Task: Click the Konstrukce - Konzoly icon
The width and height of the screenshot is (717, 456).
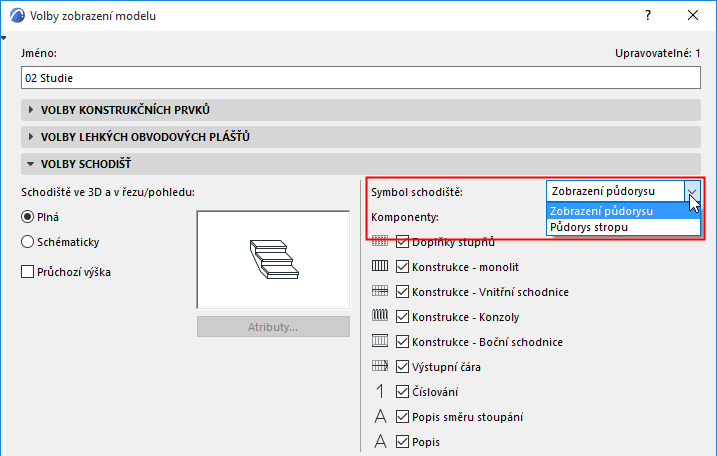Action: pyautogui.click(x=380, y=316)
